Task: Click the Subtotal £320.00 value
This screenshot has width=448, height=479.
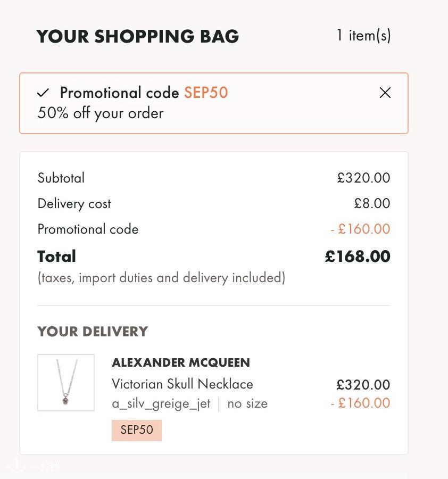Action: (x=363, y=178)
